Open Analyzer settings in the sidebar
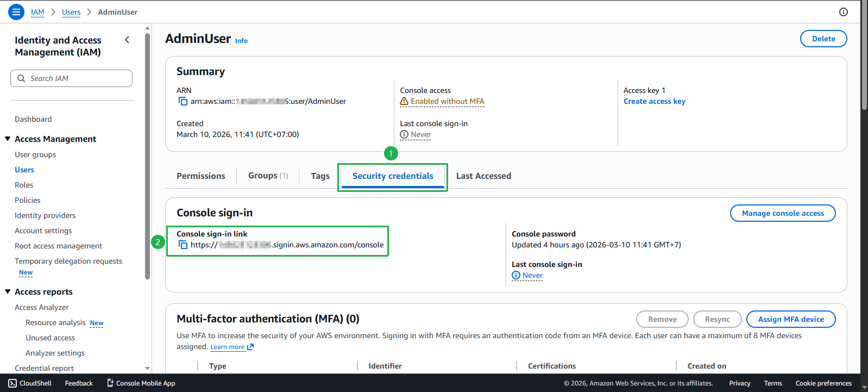The image size is (868, 392). coord(55,353)
